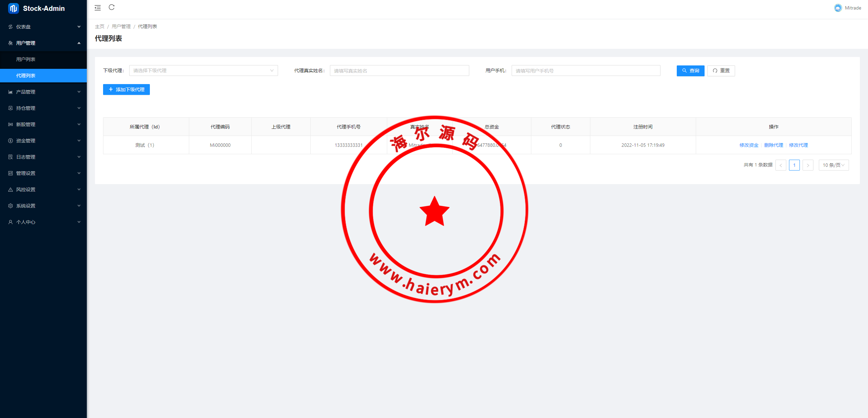Collapse the 用户管理 sidebar menu
Screen dimensions: 868x418
click(x=43, y=43)
